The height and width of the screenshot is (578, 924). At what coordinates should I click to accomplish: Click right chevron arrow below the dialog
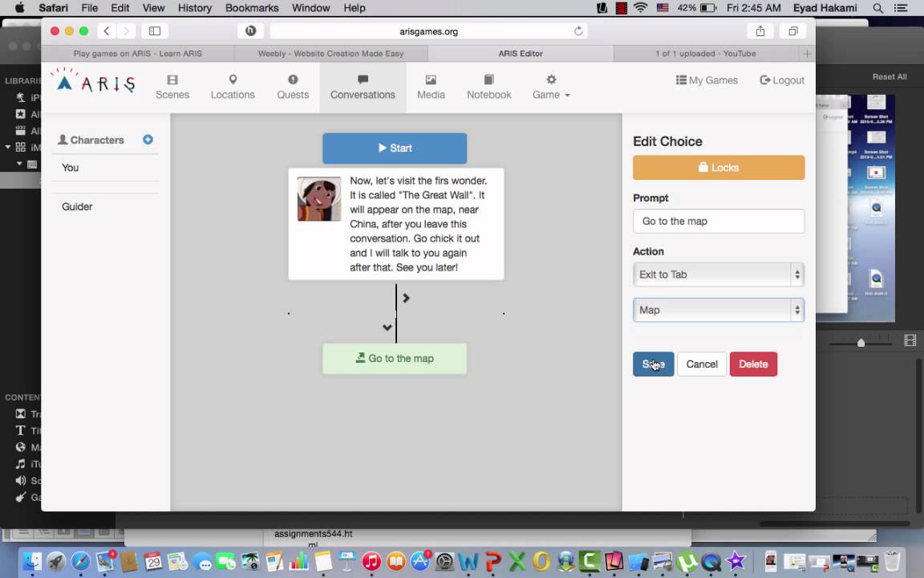pos(406,298)
